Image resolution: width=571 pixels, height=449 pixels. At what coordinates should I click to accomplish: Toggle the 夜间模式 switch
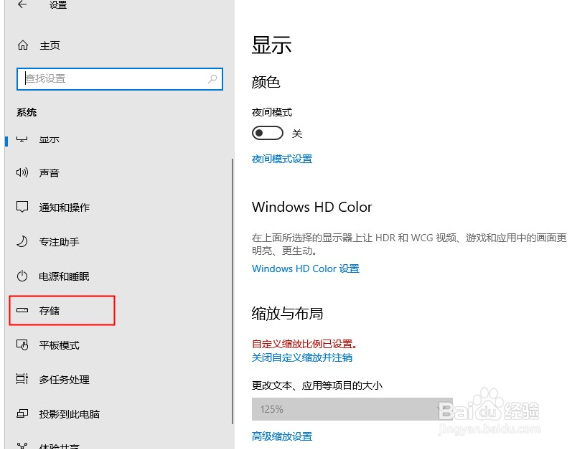[267, 133]
